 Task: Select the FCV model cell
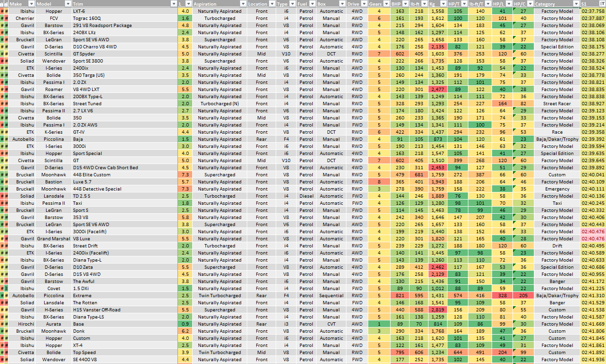[54, 18]
